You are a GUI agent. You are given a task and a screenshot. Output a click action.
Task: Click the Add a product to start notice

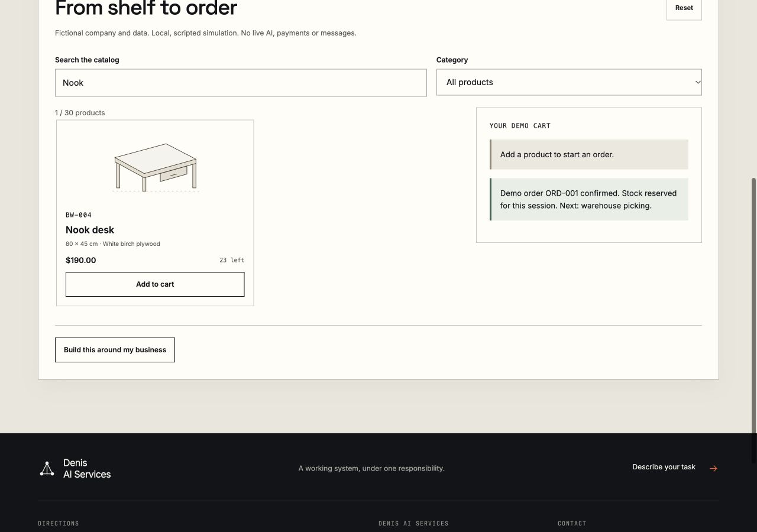point(589,154)
